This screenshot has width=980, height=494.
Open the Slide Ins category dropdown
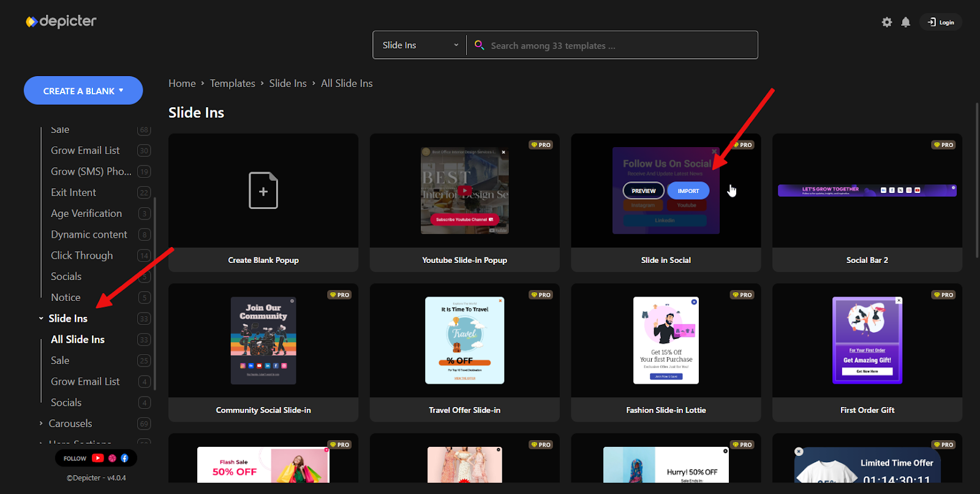click(420, 45)
